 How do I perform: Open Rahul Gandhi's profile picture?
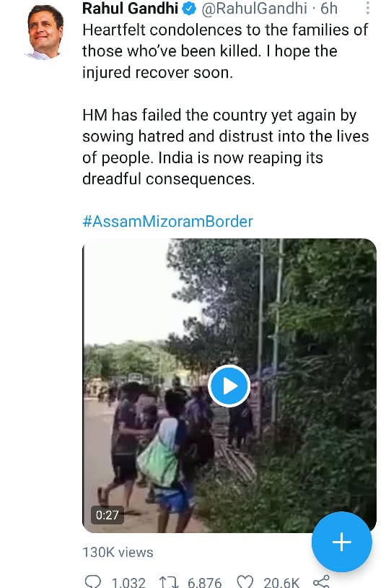pos(45,33)
